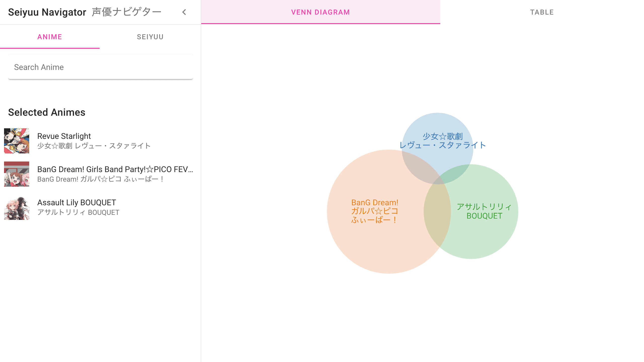Click the アサルトリリィ BOUQUET subtitle in list
The height and width of the screenshot is (362, 644).
[78, 212]
